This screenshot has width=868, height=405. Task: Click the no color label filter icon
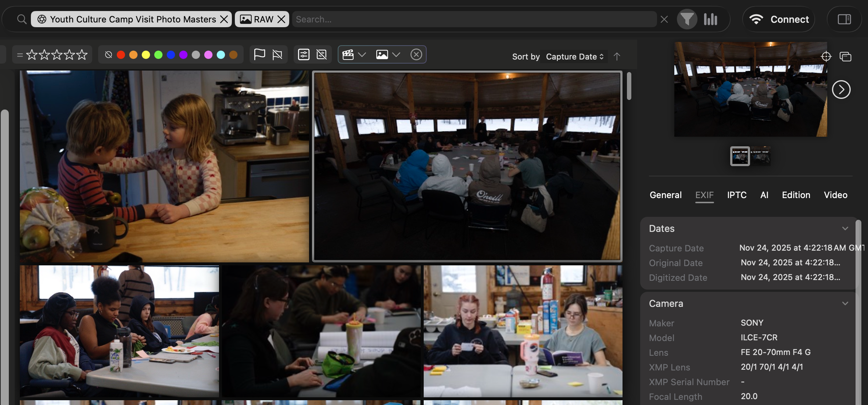(x=108, y=55)
